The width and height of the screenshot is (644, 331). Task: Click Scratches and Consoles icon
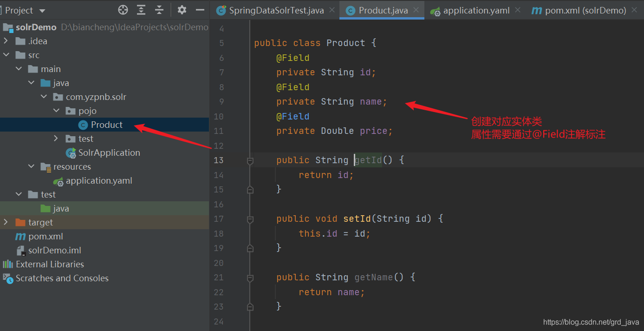8,278
